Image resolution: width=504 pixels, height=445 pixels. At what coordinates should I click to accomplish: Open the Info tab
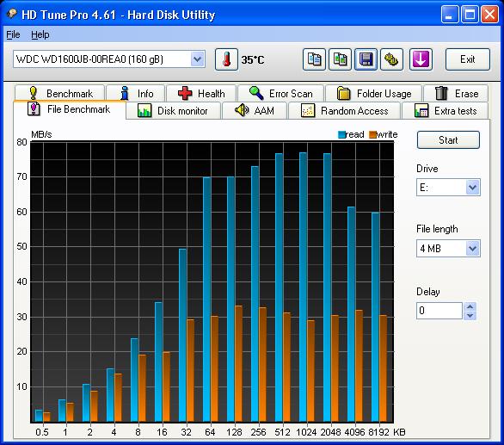[x=136, y=93]
